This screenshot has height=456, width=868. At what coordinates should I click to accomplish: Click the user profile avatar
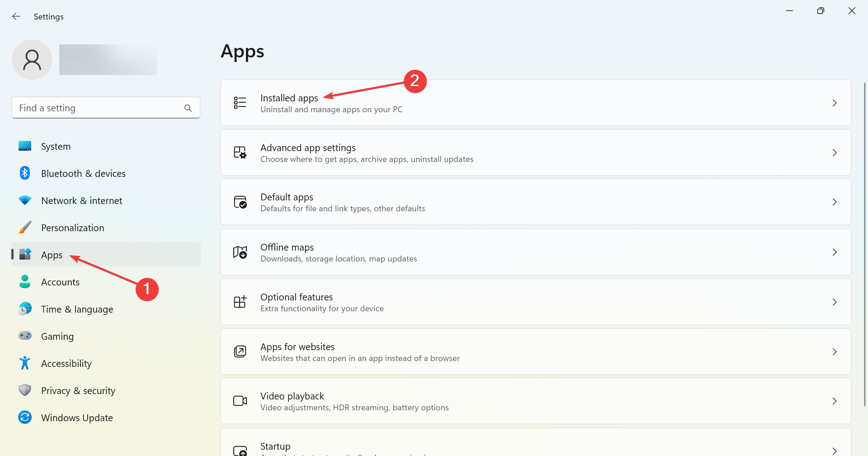pyautogui.click(x=32, y=60)
